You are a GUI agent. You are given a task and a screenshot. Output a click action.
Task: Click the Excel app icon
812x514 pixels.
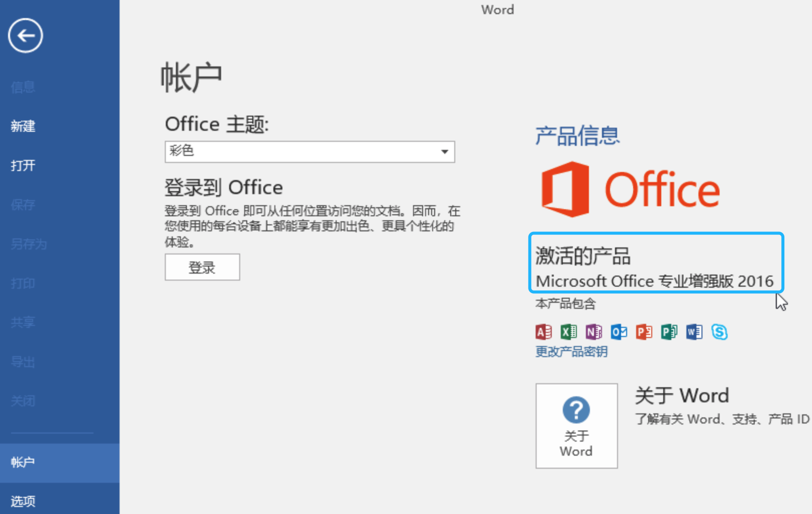pos(568,332)
